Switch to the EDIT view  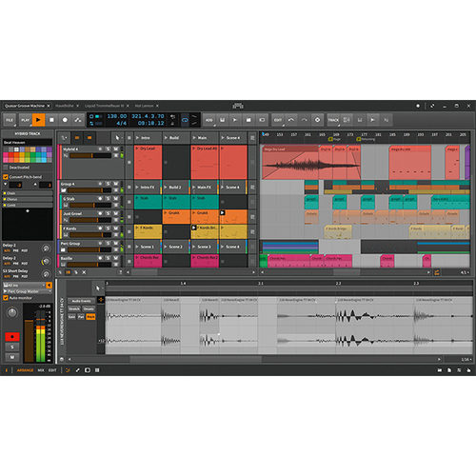click(x=52, y=370)
